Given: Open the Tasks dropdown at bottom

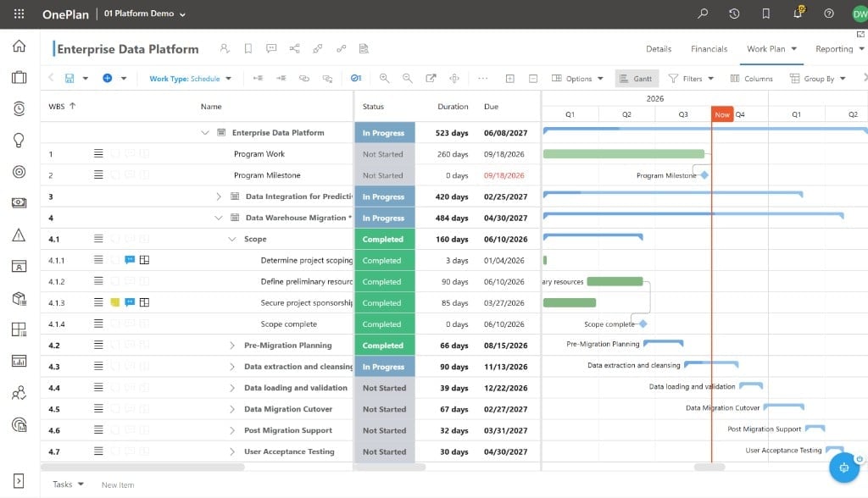Looking at the screenshot, I should [68, 484].
